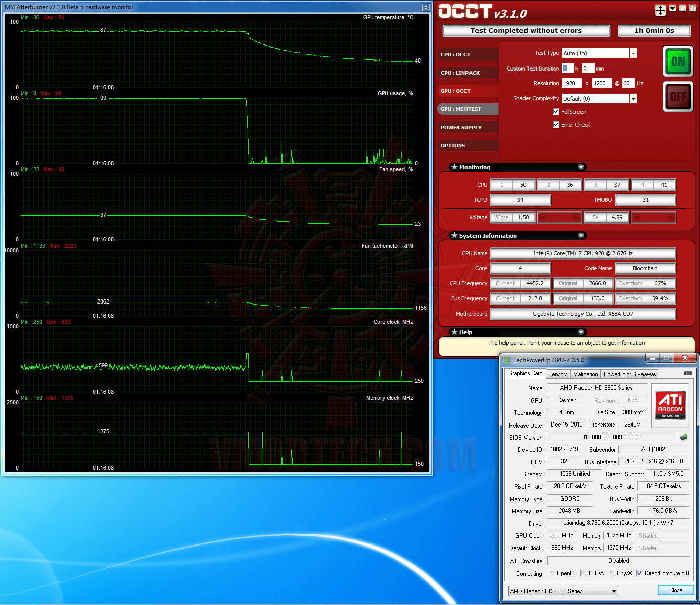Click the star icon beside Monitoring
Viewport: 700px width, 605px height.
(454, 167)
